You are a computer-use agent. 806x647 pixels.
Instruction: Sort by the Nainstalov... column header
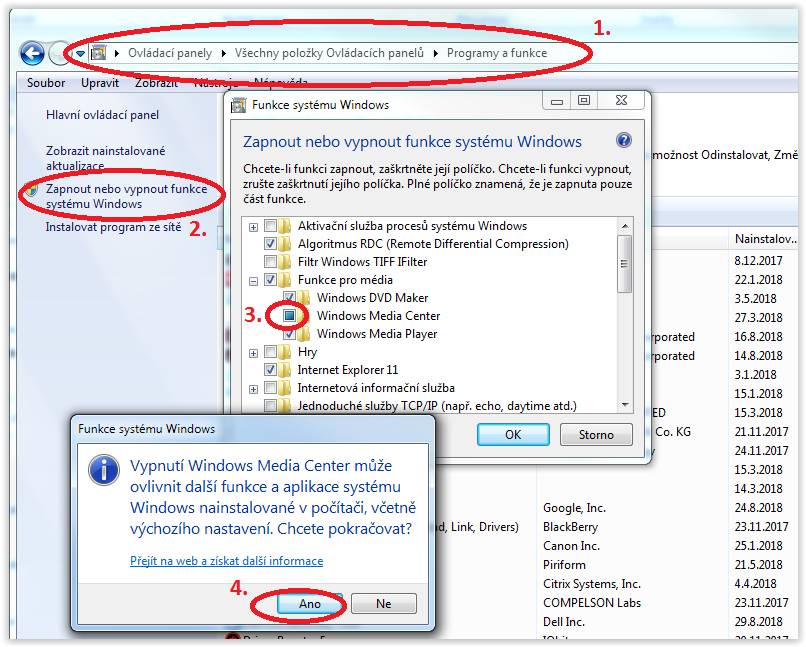pos(765,239)
